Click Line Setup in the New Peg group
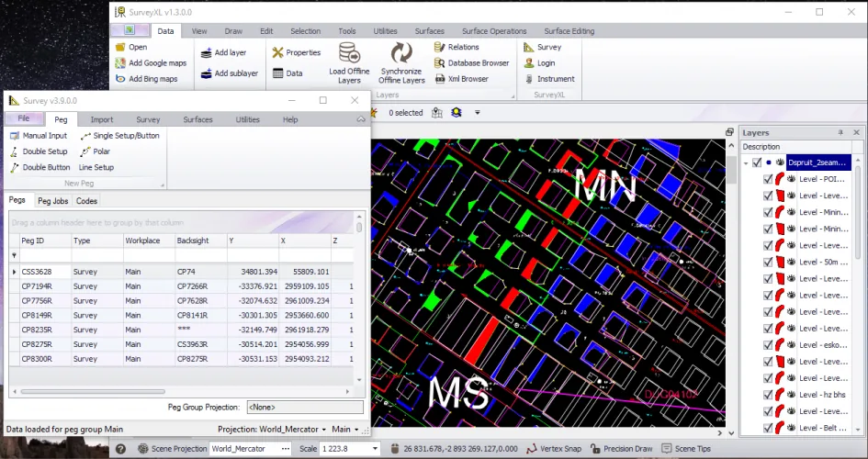 (96, 167)
